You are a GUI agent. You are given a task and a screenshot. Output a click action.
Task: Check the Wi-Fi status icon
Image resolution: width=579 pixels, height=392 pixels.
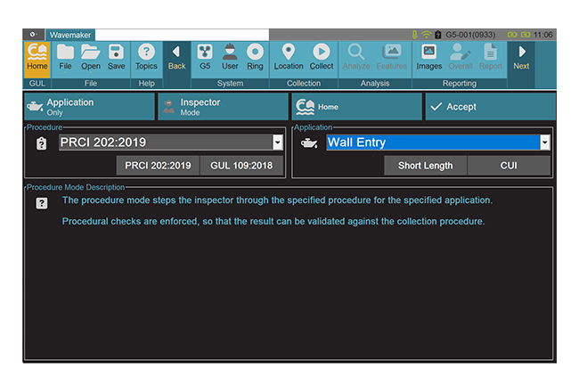coord(426,35)
